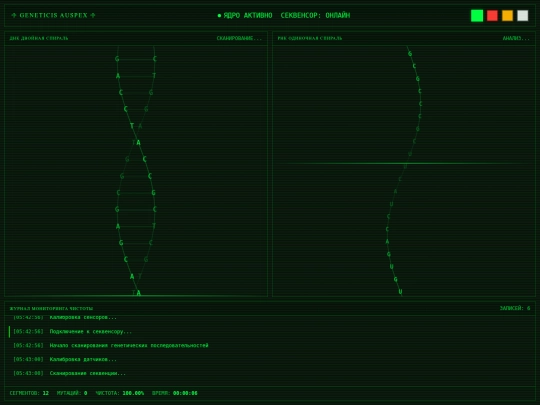Select the orange theme color swatch
Viewport: 540px width, 405px height.
point(507,15)
